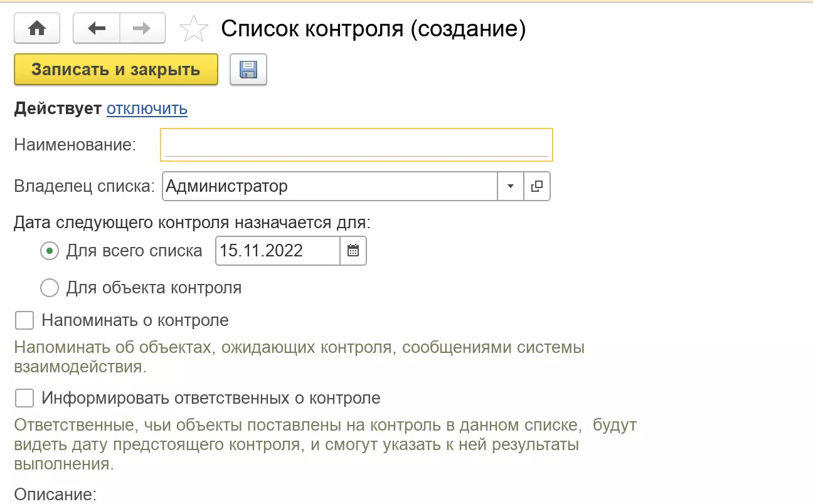
Task: Click the date field showing 15.11.2022
Action: coord(278,251)
